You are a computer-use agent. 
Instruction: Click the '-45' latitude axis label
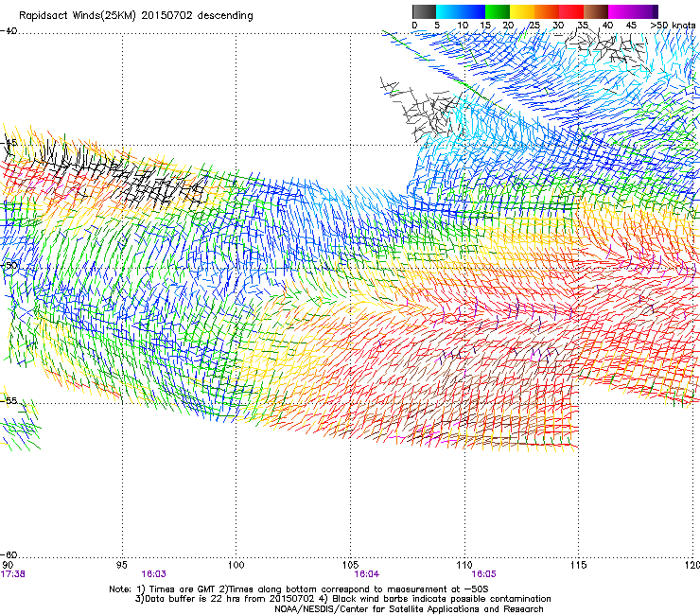coord(9,143)
